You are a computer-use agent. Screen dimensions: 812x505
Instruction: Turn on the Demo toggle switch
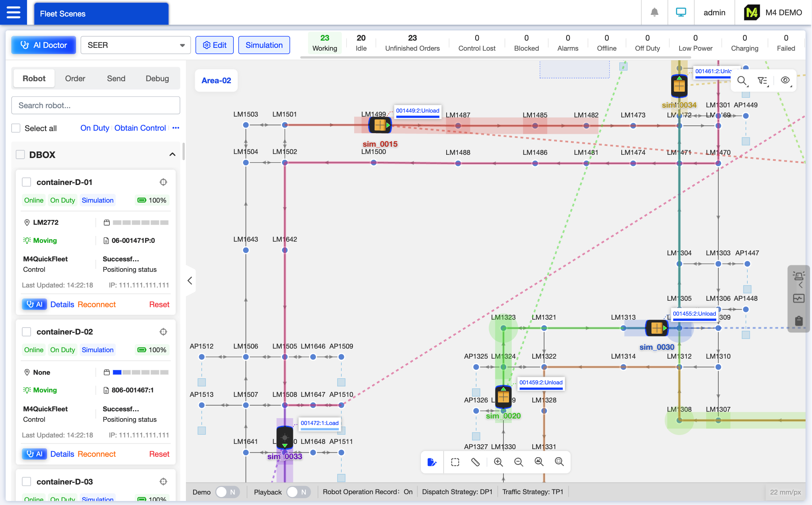[x=227, y=492]
